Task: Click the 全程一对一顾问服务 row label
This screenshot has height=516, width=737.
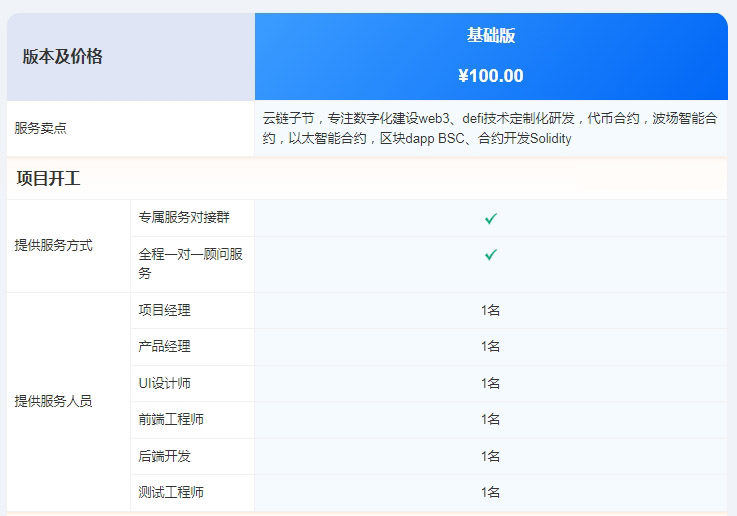Action: [190, 264]
